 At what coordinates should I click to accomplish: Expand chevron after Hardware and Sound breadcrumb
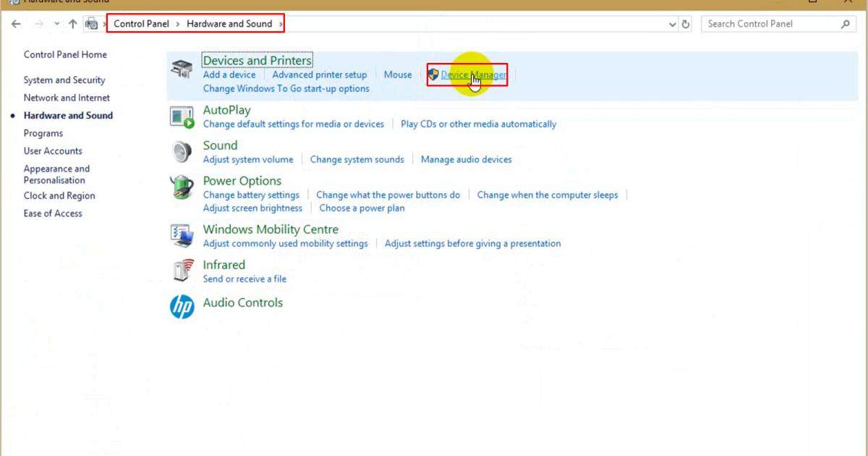[279, 24]
